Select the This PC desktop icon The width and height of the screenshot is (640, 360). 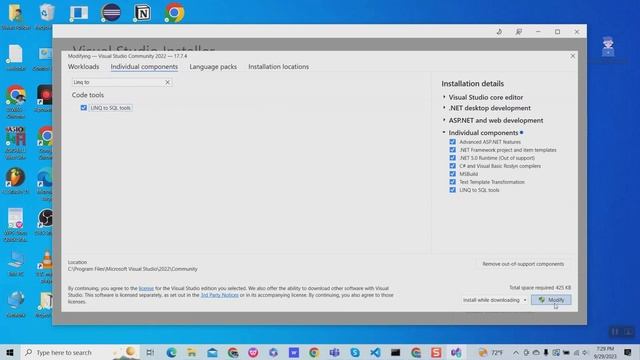(16, 264)
